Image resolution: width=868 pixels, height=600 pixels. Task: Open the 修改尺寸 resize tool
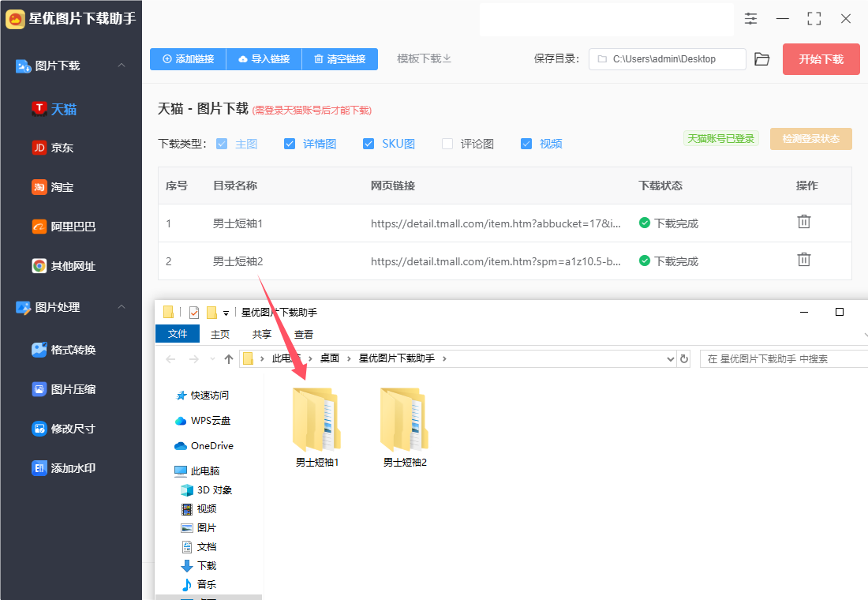[64, 428]
